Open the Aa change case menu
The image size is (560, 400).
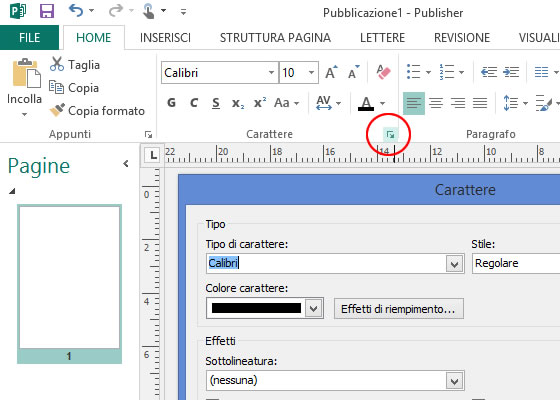pyautogui.click(x=286, y=103)
